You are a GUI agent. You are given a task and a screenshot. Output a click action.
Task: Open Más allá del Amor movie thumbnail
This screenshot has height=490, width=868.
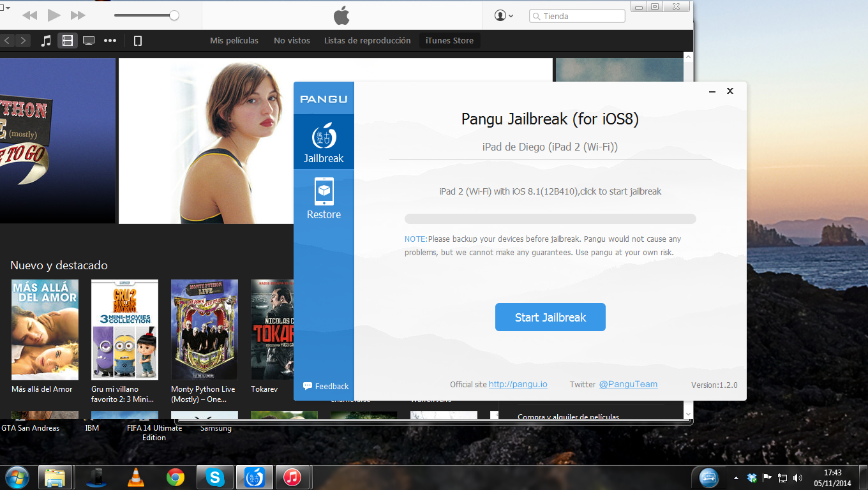click(x=45, y=329)
